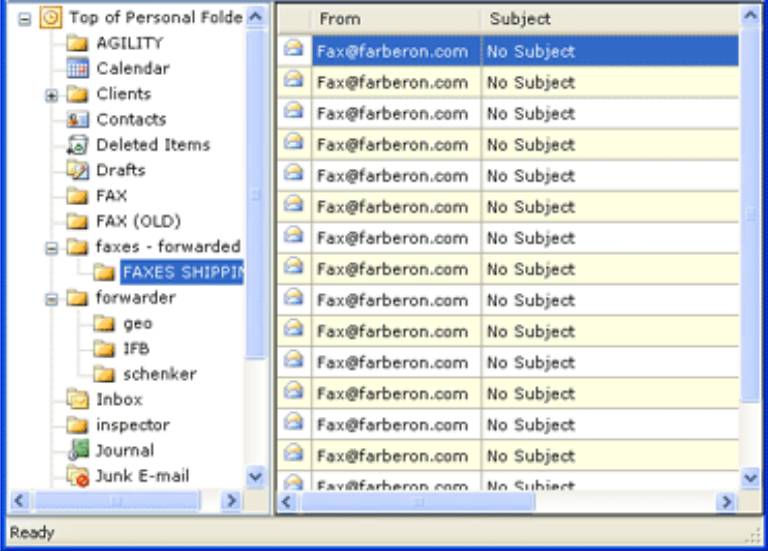The width and height of the screenshot is (768, 551).
Task: Click the Top of Personal Folders icon
Action: coord(51,18)
